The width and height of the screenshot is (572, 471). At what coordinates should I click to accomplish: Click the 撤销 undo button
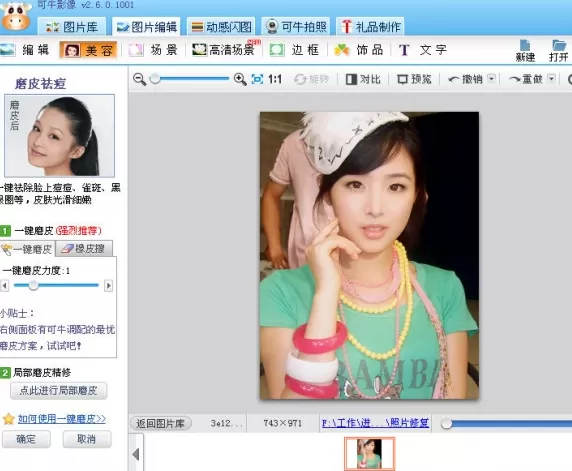click(466, 79)
